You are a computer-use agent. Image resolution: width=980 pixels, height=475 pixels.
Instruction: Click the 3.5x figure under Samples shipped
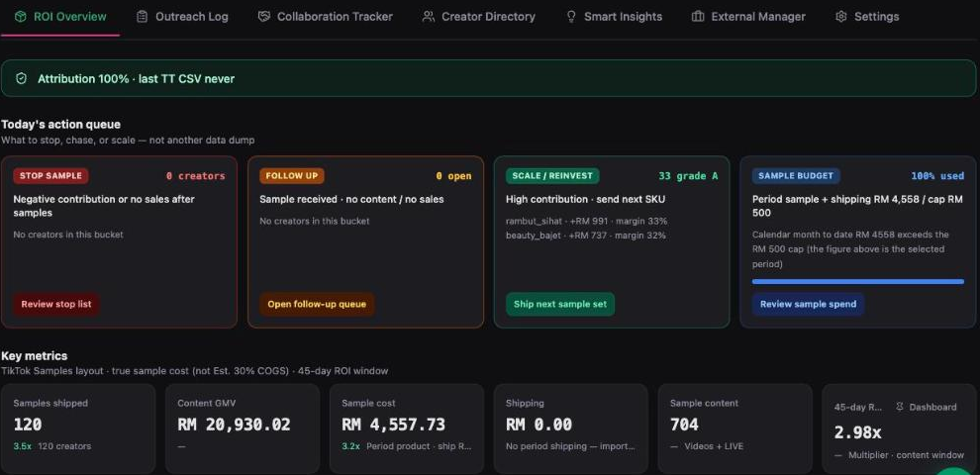pyautogui.click(x=22, y=446)
